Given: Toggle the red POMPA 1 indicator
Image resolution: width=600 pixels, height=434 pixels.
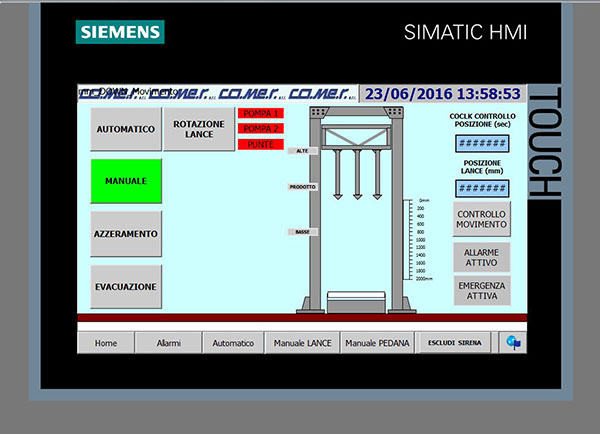Looking at the screenshot, I should (262, 113).
